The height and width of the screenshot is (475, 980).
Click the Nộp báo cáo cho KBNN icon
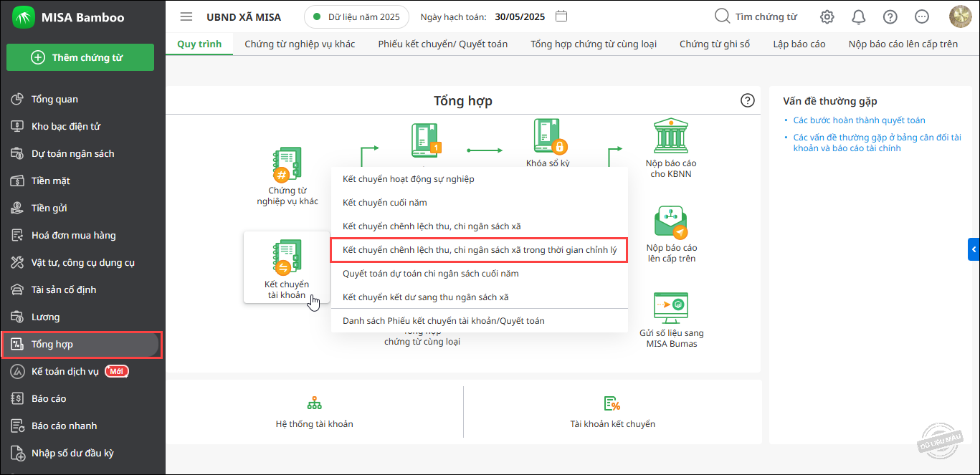point(670,137)
